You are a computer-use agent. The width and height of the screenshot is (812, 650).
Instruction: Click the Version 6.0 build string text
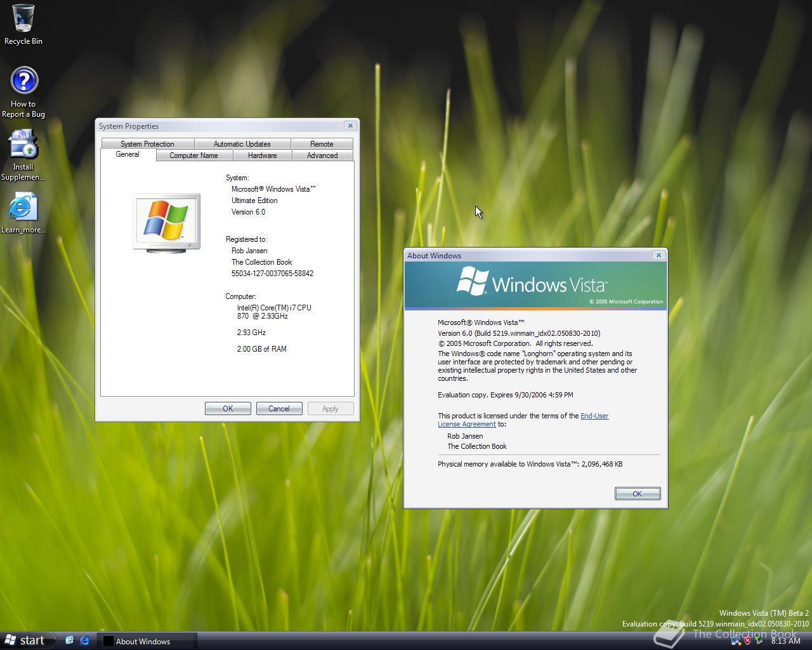coord(519,333)
